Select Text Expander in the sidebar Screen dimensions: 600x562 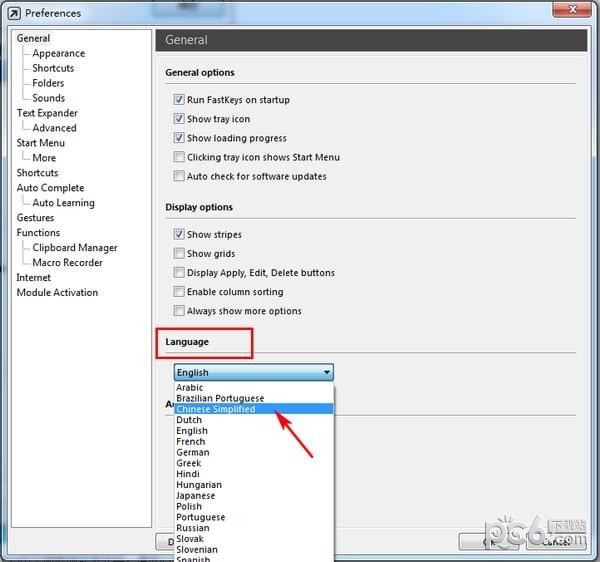(x=47, y=113)
